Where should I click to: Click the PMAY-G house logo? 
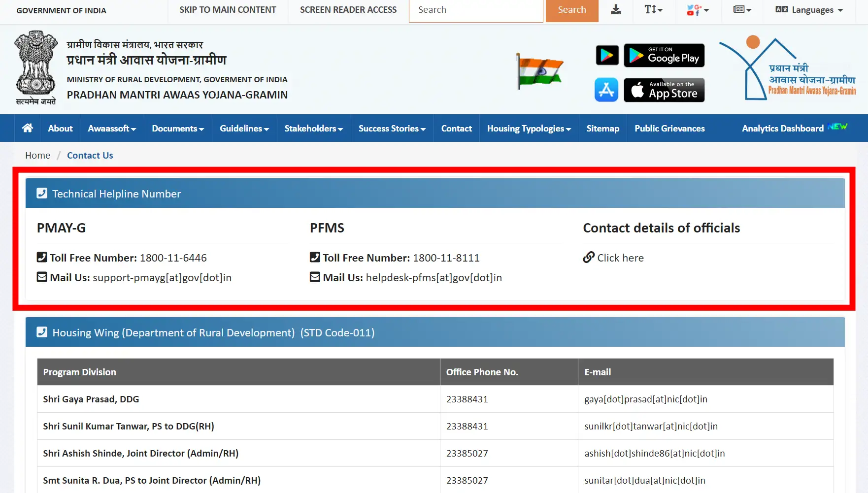(x=788, y=69)
